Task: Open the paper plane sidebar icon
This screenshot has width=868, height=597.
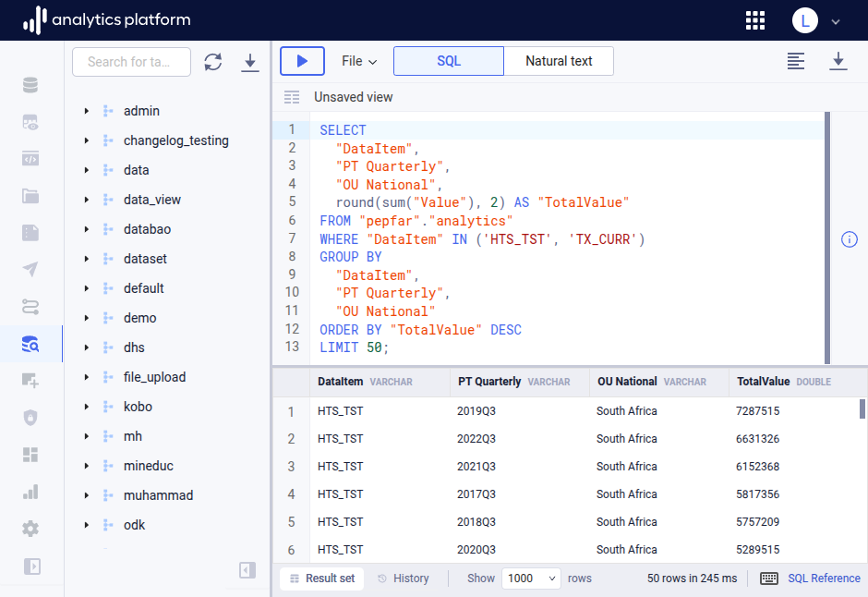Action: click(30, 270)
